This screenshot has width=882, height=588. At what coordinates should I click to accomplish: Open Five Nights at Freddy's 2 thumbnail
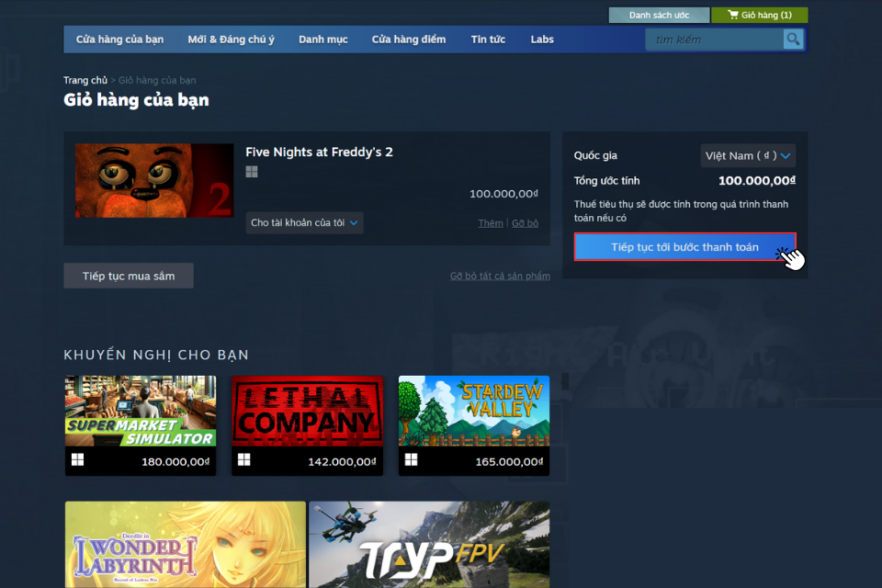(x=154, y=181)
